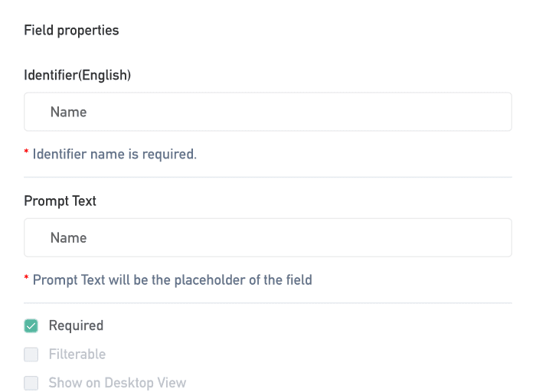536x392 pixels.
Task: Tick the Show on Desktop View checkbox
Action: pos(31,383)
